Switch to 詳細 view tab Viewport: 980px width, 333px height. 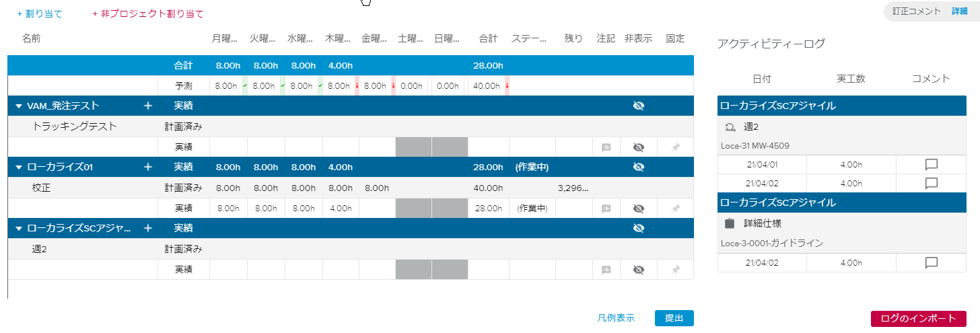[959, 11]
